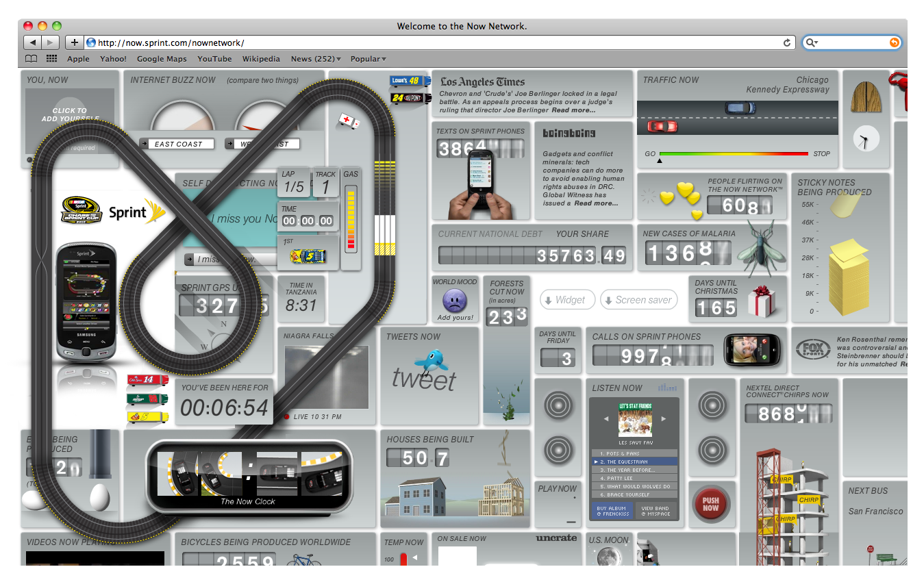Open Los Angeles Times Read more link
Image resolution: width=924 pixels, height=580 pixels.
point(573,110)
